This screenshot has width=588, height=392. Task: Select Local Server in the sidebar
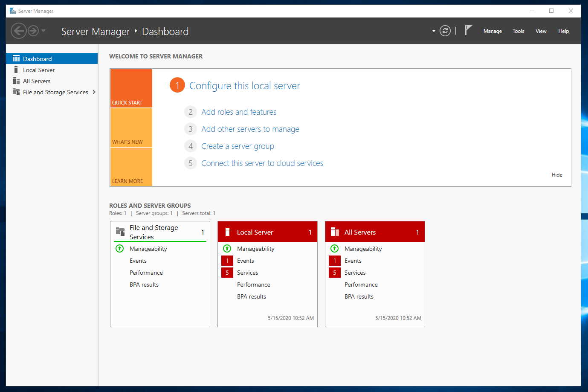(52, 70)
